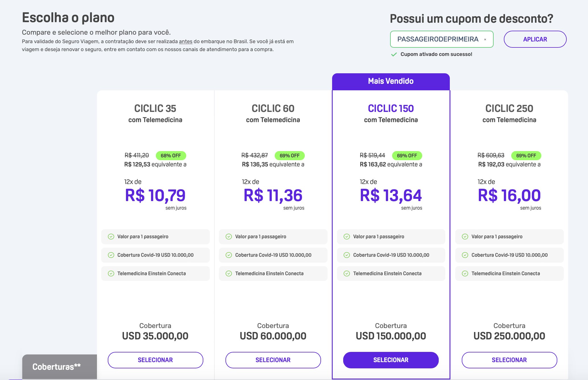Viewport: 588px width, 380px height.
Task: Click the check icon beside CICLIC 150 Covid-19 coverage
Action: coord(347,255)
